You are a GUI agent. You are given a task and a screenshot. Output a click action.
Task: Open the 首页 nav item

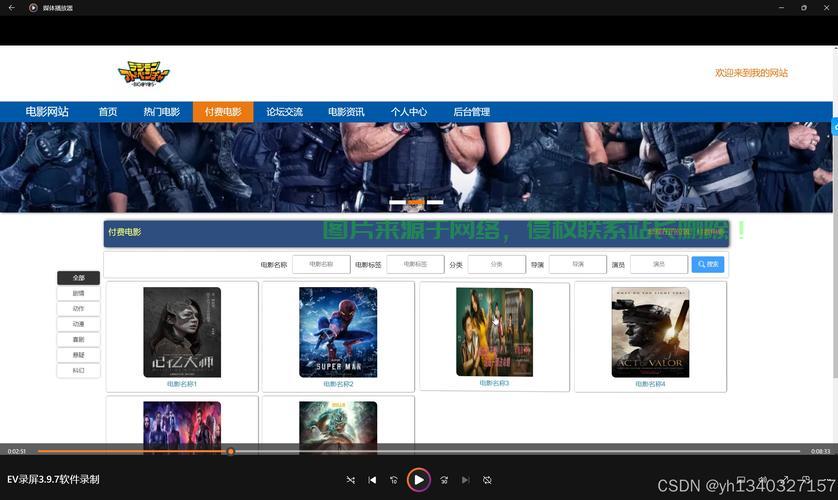pos(107,112)
